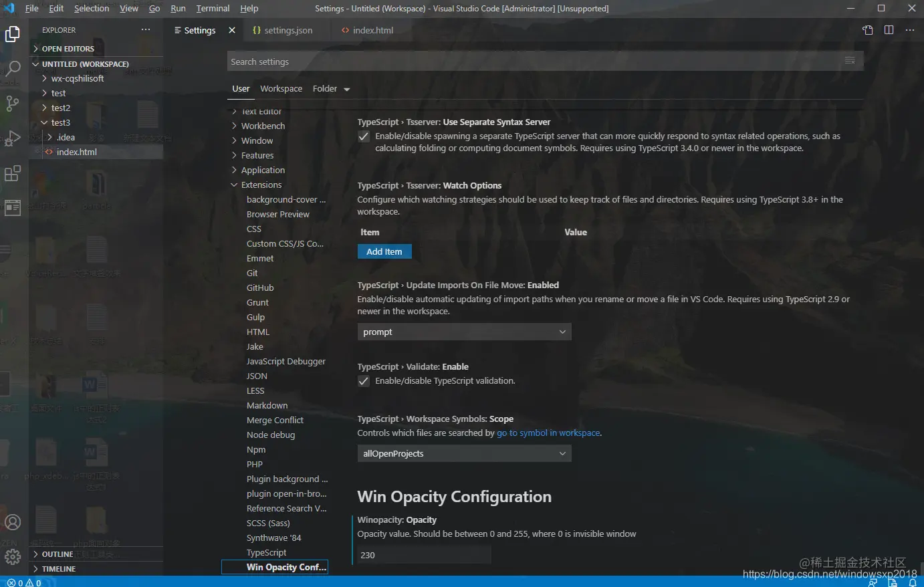This screenshot has height=587, width=924.
Task: Open the Manage gear icon
Action: 13,556
